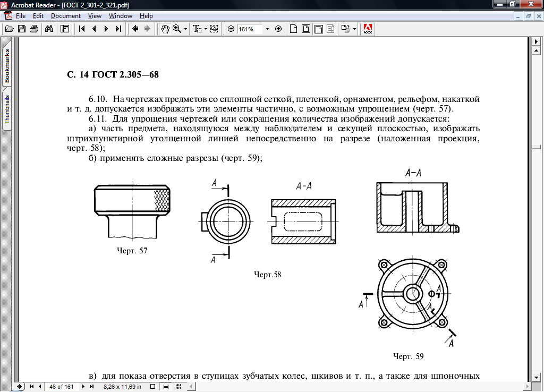Click the horizontal scrollbar left arrow

tap(191, 387)
